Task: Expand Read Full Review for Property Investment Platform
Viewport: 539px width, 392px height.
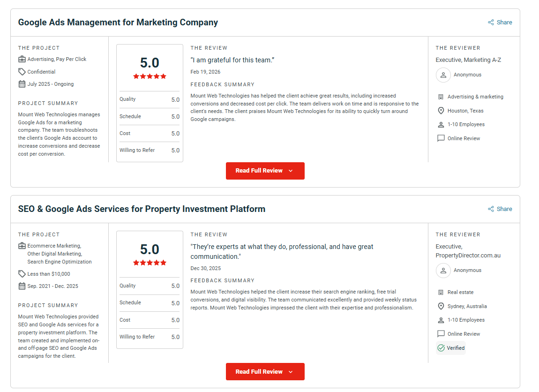Action: 265,371
